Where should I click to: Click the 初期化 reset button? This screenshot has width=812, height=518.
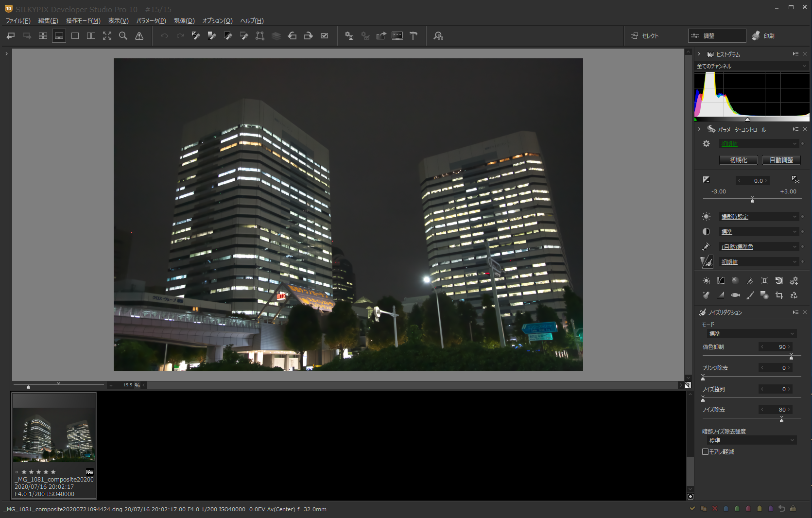pyautogui.click(x=739, y=160)
